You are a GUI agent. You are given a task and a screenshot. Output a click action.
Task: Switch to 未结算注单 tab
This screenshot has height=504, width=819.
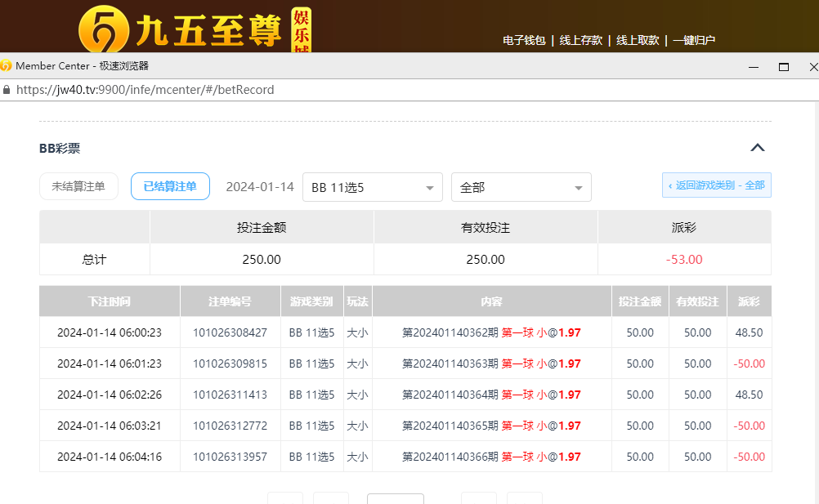click(x=78, y=186)
